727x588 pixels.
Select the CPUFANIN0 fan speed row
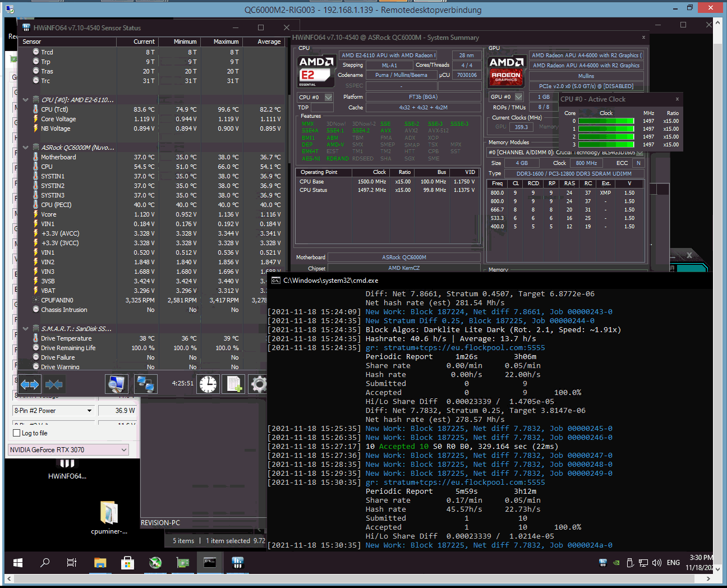point(143,300)
